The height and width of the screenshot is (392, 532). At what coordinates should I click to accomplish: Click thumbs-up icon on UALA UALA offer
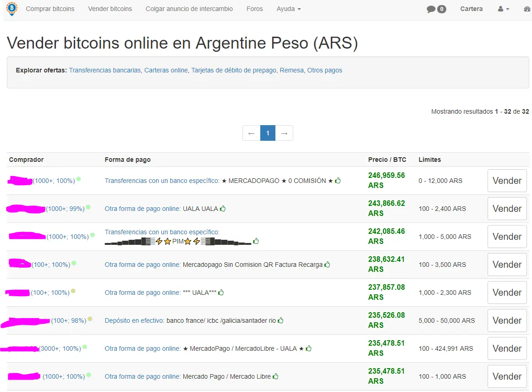click(x=223, y=209)
